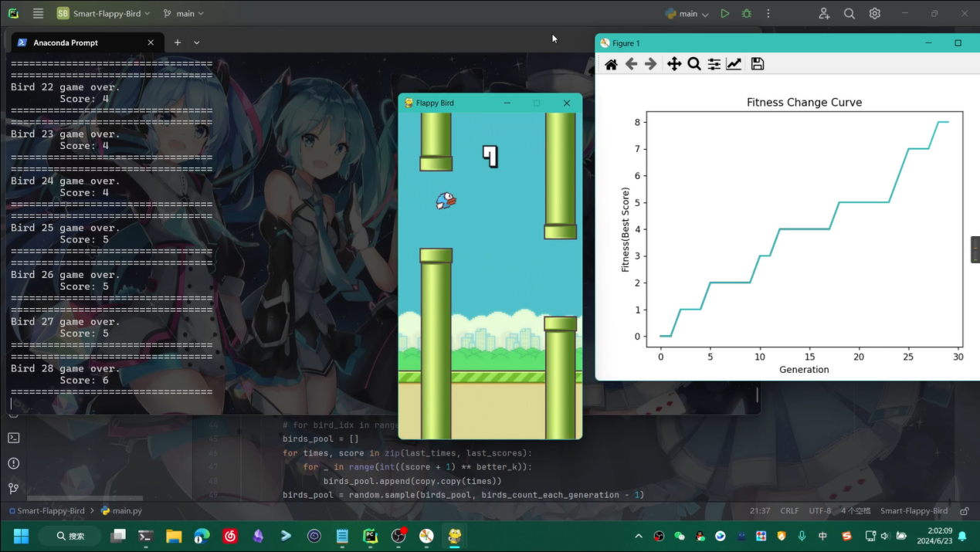Image resolution: width=980 pixels, height=552 pixels.
Task: Run main with green play icon
Action: click(x=724, y=13)
